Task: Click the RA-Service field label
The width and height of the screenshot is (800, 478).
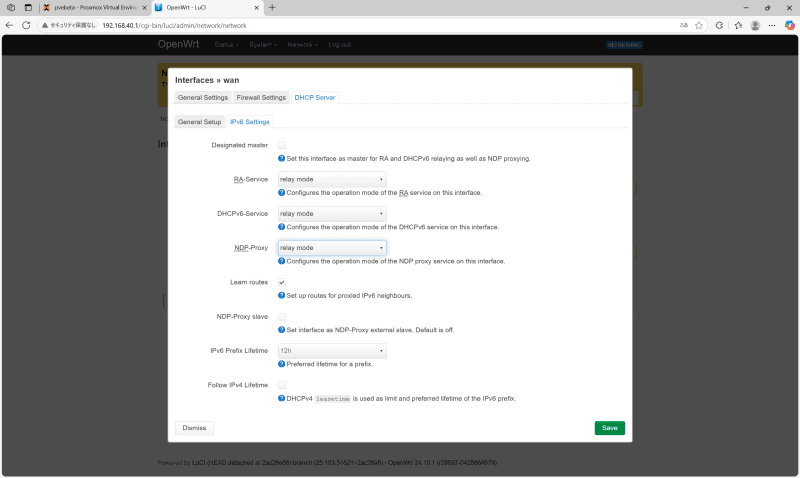Action: pyautogui.click(x=251, y=180)
